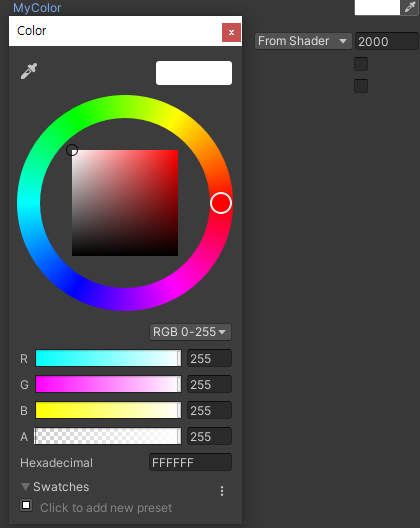Click the Hexadecimal field showing FFFFFF
The height and width of the screenshot is (528, 420).
tap(190, 462)
